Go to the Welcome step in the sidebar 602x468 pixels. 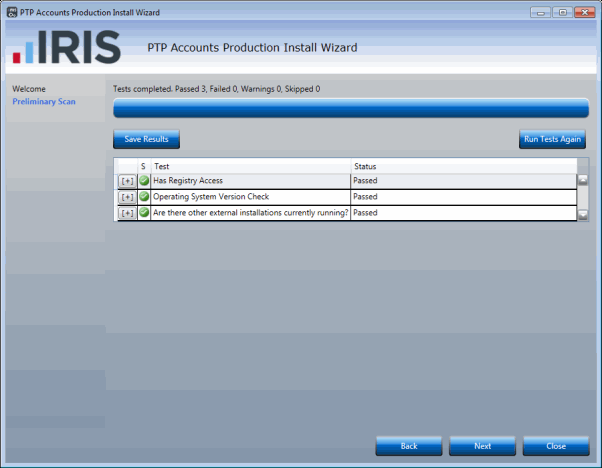[29, 89]
